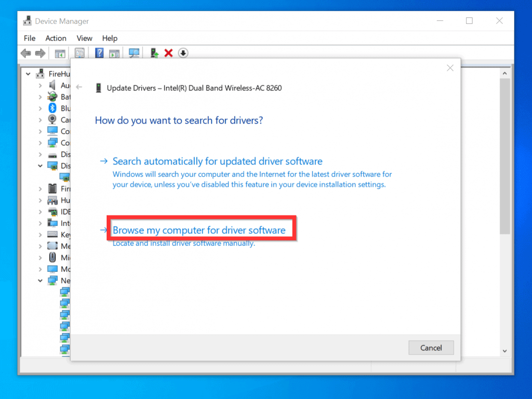
Task: Click the Action pane toolbar icon
Action: click(x=115, y=53)
